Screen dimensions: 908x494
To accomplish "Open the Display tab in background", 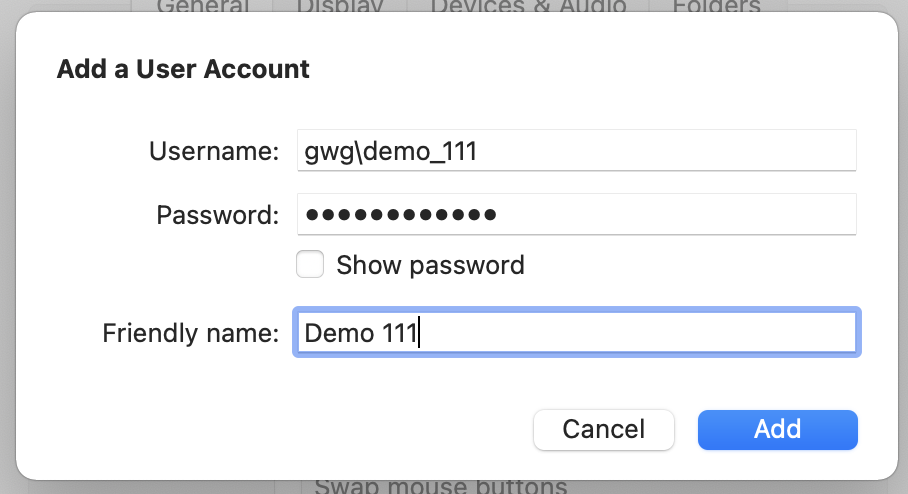I will click(x=340, y=6).
